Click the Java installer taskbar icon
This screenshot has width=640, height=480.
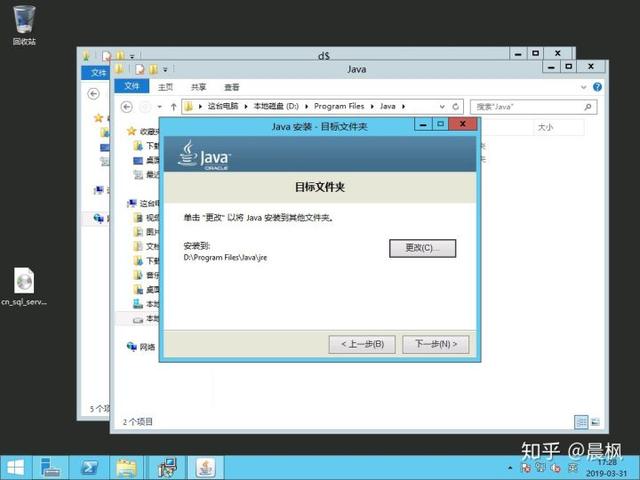(206, 468)
